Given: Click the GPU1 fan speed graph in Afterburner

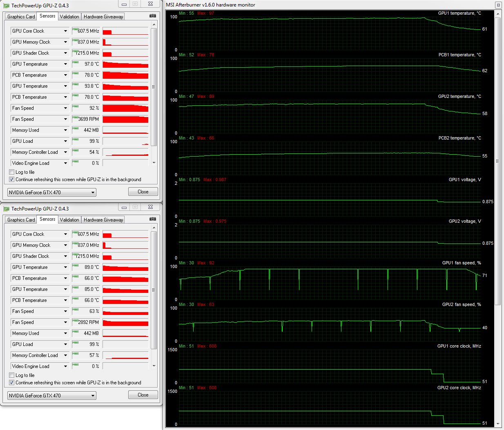Looking at the screenshot, I should (x=330, y=283).
